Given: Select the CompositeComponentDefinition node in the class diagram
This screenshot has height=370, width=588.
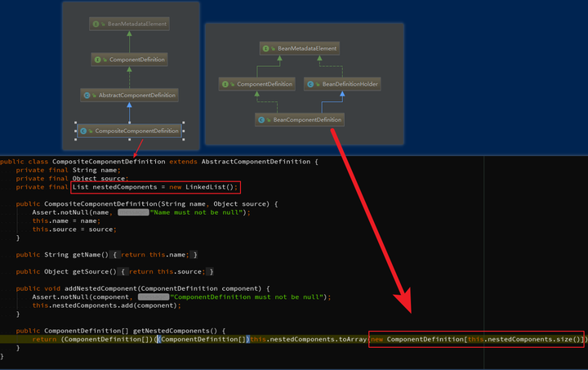Looking at the screenshot, I should coord(129,131).
